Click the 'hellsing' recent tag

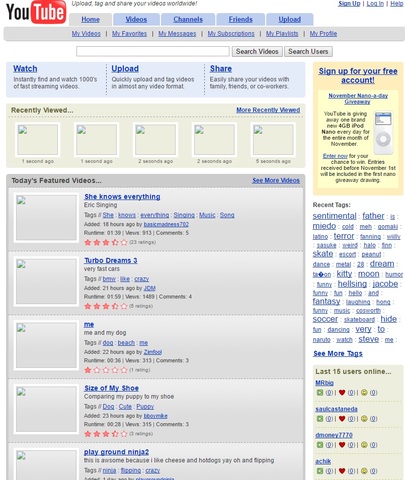[x=352, y=284]
